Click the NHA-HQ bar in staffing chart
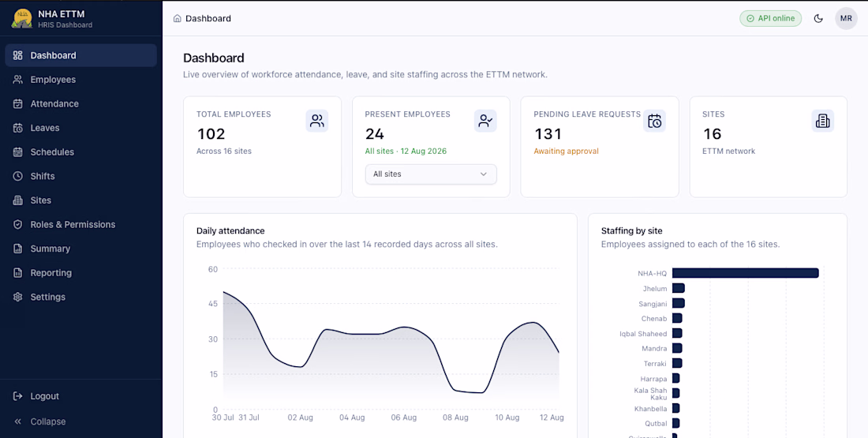The image size is (868, 438). point(745,273)
